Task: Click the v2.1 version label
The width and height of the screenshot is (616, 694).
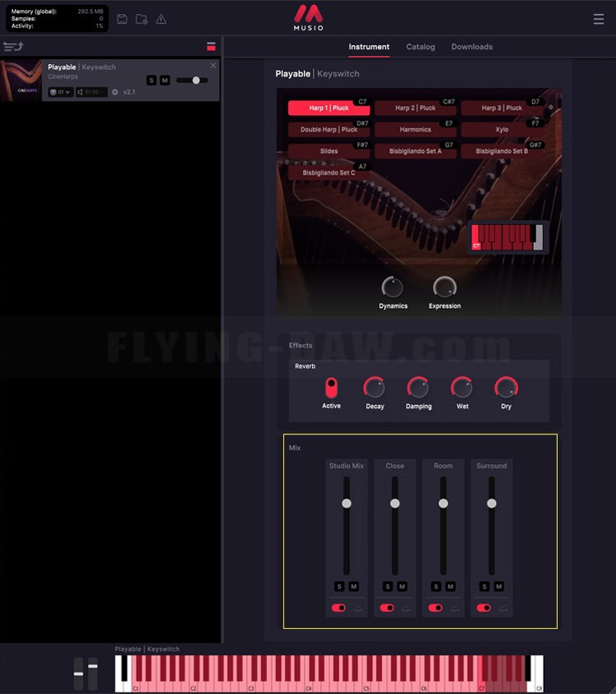Action: pos(129,92)
